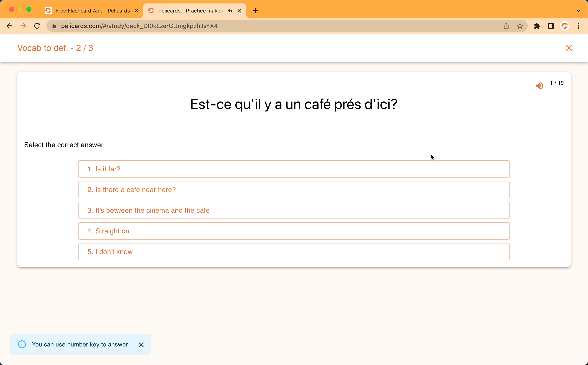Close the Free Flashcard App tab
The height and width of the screenshot is (365, 588).
click(x=136, y=11)
